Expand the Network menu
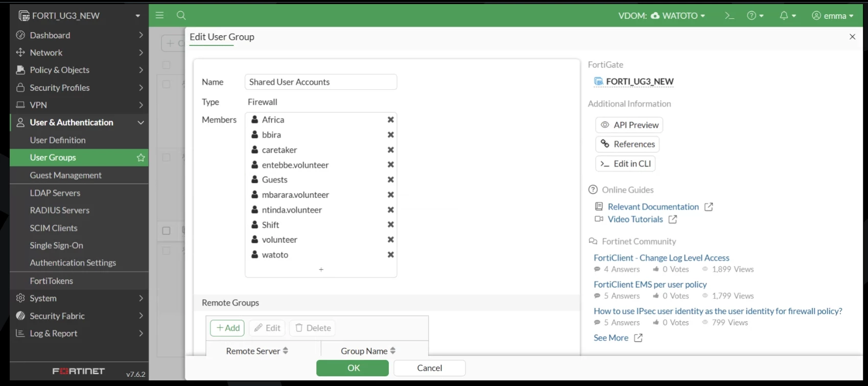 pos(79,53)
